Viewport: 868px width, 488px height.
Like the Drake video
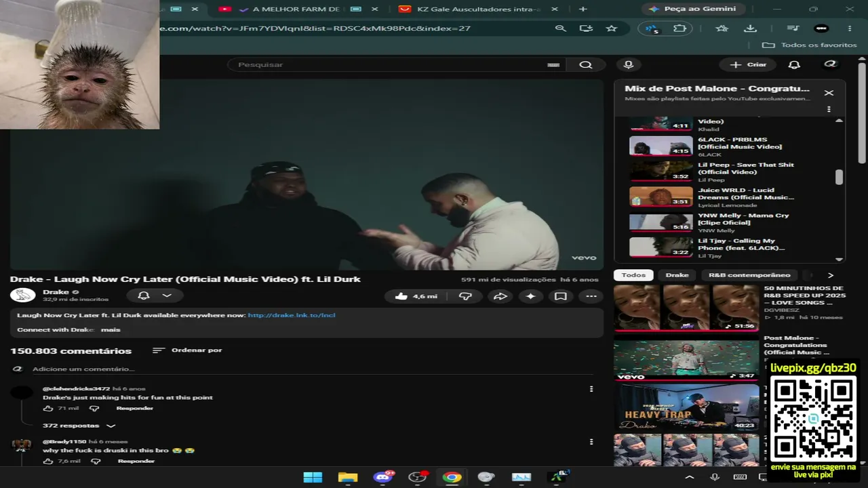pos(416,296)
